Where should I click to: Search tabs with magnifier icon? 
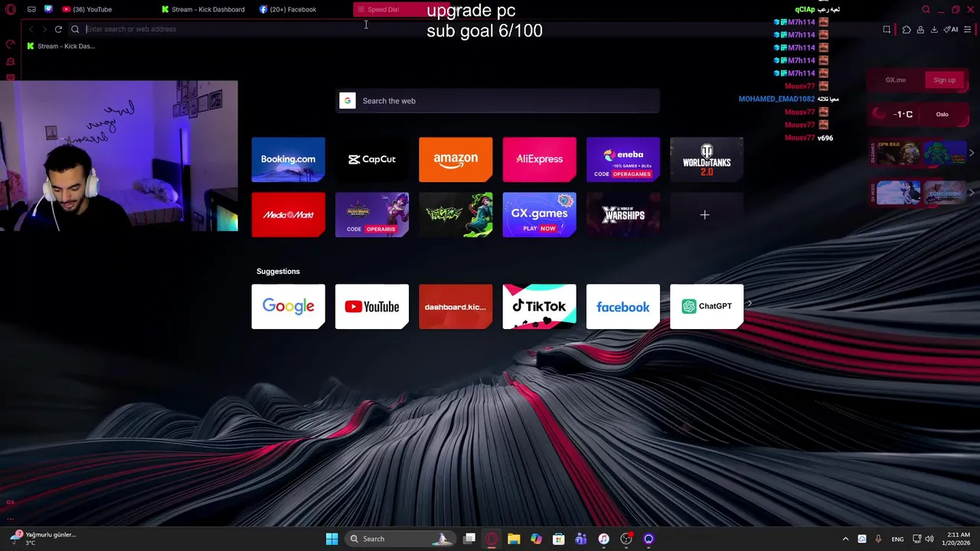tap(926, 9)
